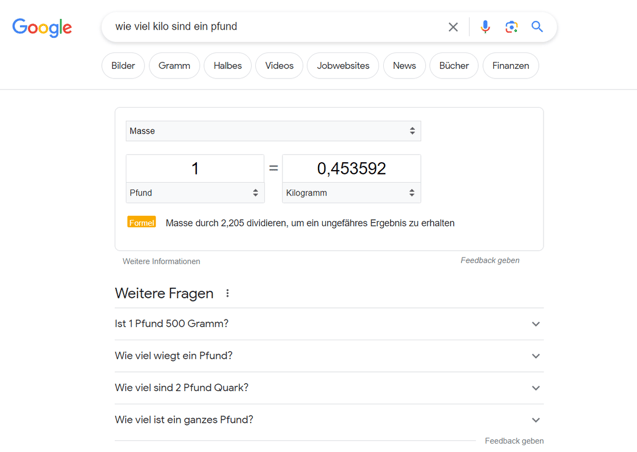Click the yellow Formel badge
The image size is (637, 452).
[x=141, y=223]
